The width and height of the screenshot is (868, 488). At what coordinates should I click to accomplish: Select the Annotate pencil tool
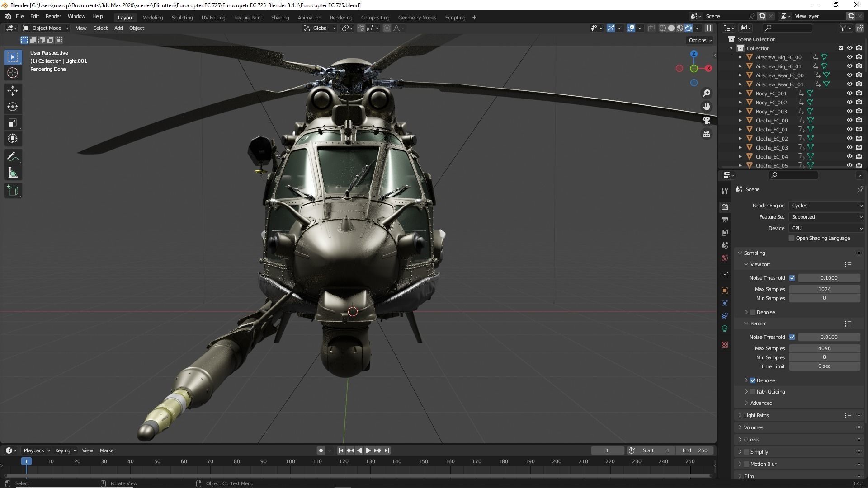pos(13,157)
